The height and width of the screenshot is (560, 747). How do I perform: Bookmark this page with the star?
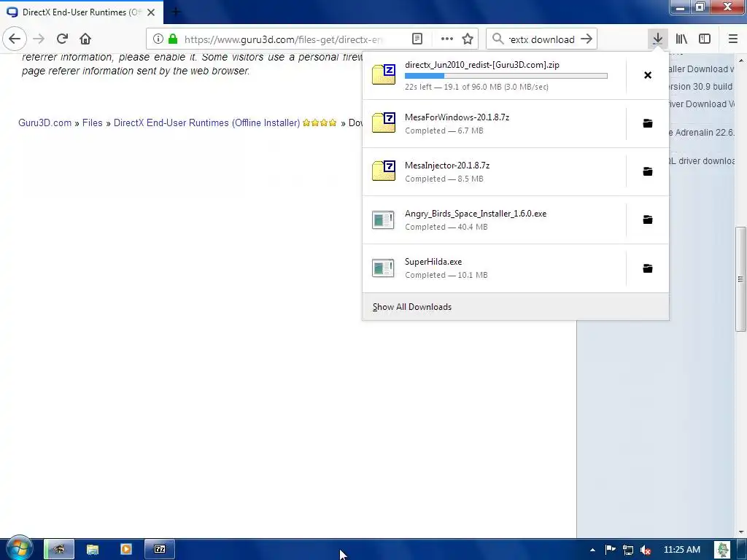pos(468,39)
